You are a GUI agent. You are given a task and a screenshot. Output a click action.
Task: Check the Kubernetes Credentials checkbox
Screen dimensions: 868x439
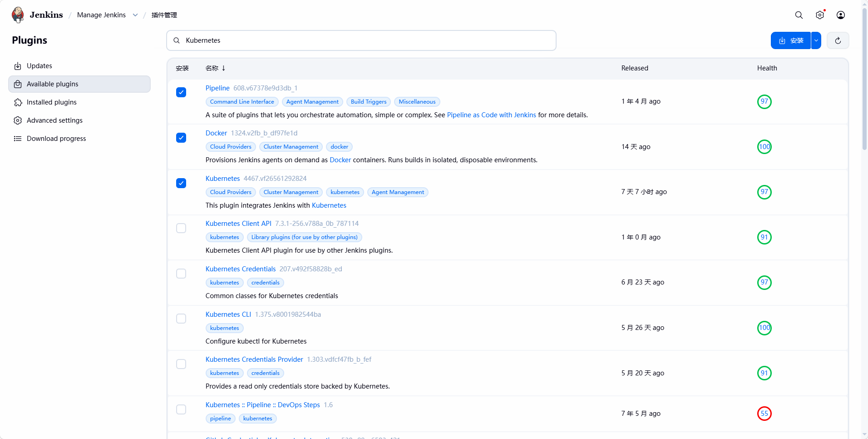click(181, 274)
